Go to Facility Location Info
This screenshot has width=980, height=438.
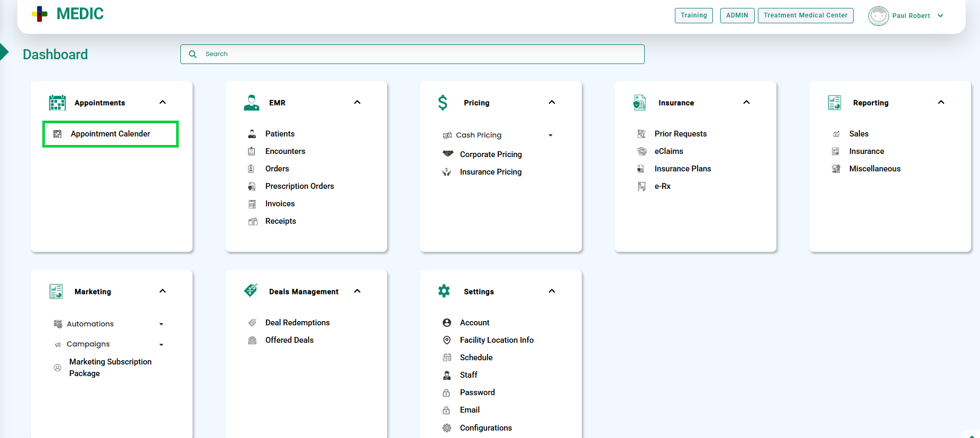[x=496, y=340]
